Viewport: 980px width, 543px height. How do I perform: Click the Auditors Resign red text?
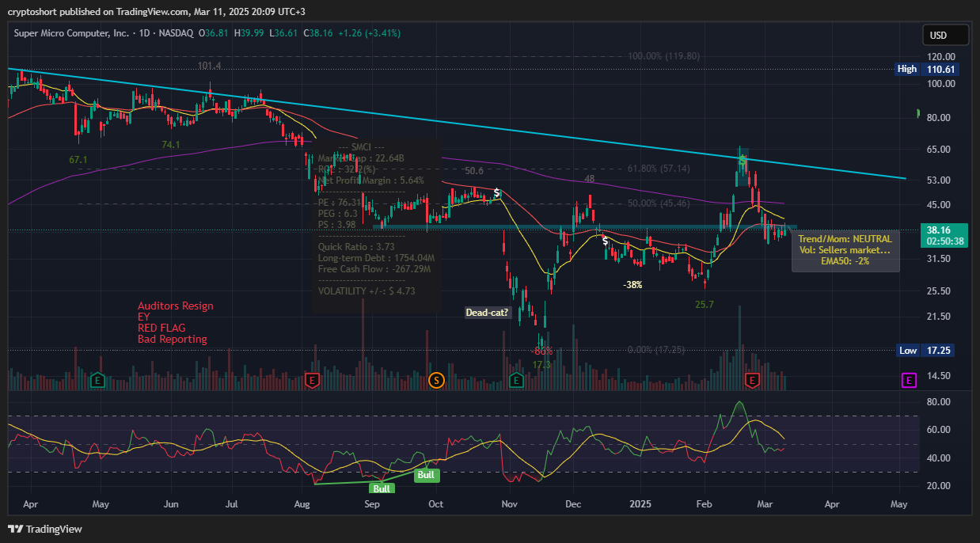click(176, 306)
